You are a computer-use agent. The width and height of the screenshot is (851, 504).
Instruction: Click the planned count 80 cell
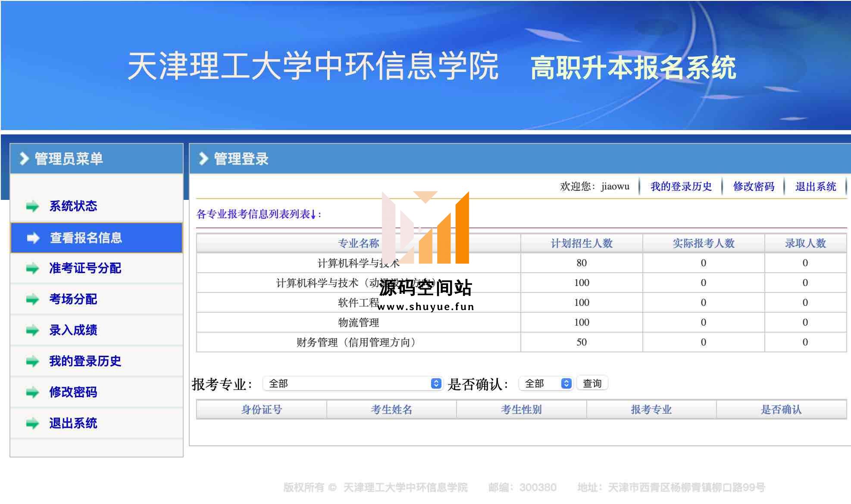tap(582, 263)
